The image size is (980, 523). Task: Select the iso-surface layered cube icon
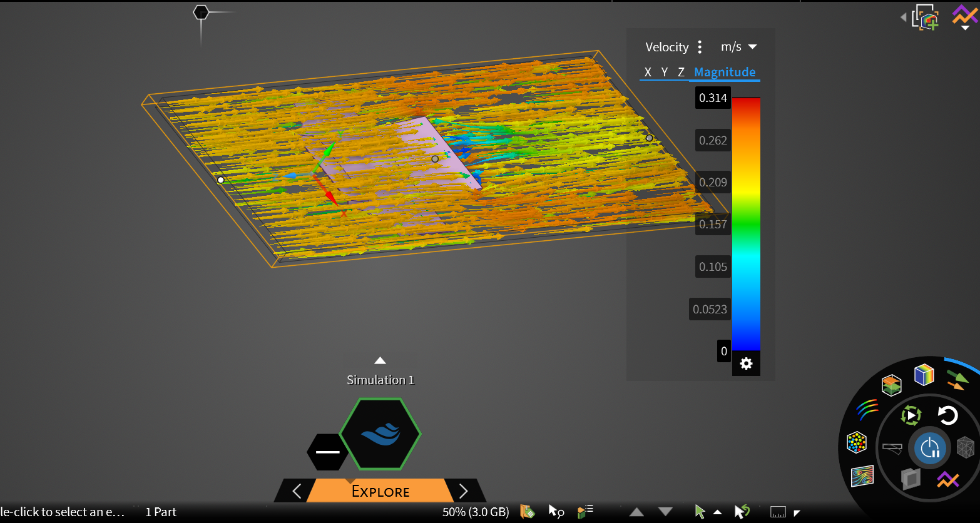pos(892,384)
